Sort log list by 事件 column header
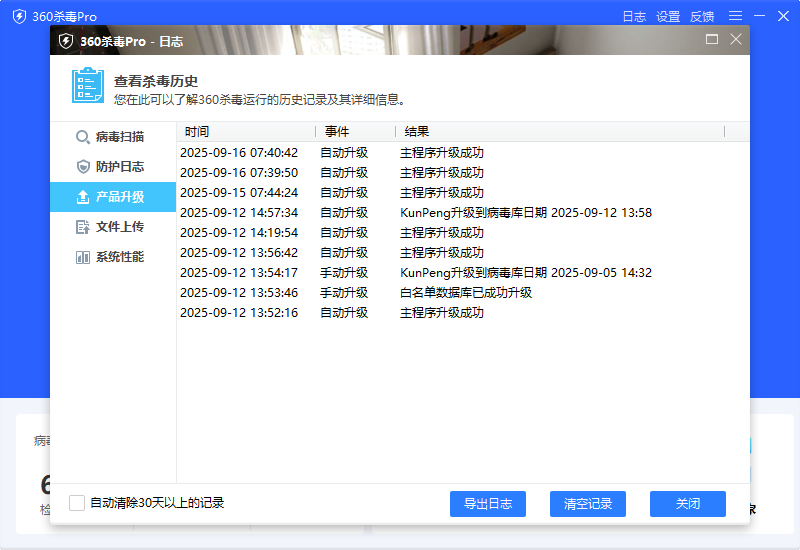800x550 pixels. (355, 132)
